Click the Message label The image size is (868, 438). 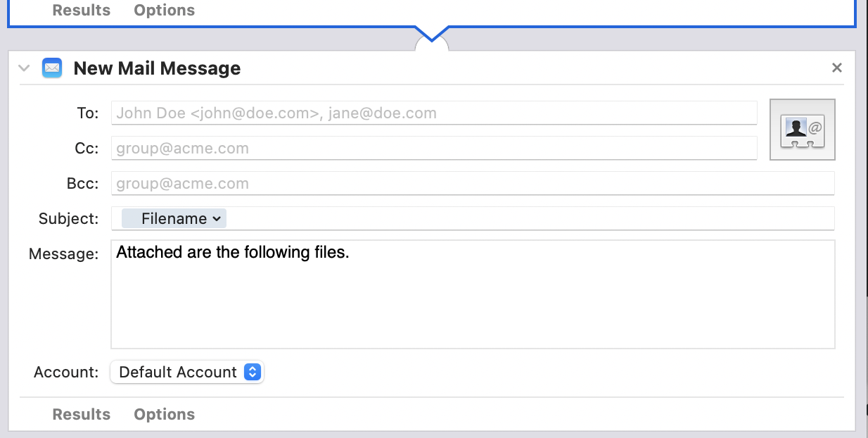coord(63,254)
